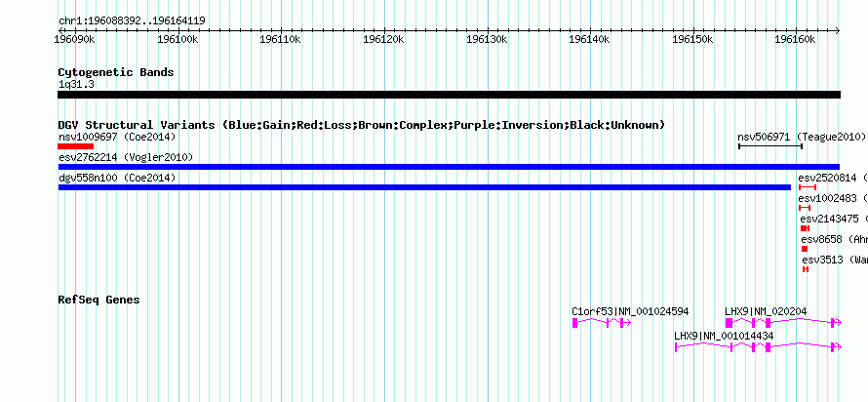
Task: Click the red esv2143475 variant block
Action: click(806, 228)
